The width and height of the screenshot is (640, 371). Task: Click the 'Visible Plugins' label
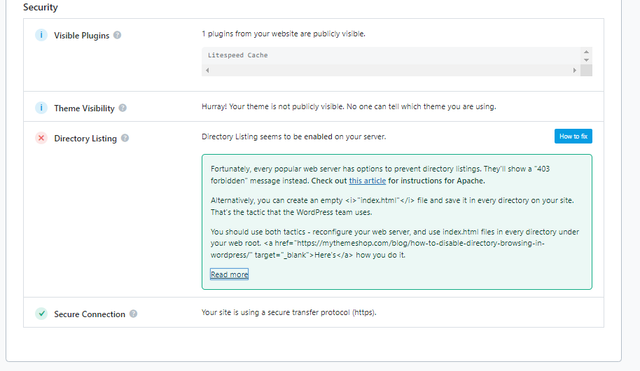point(82,36)
